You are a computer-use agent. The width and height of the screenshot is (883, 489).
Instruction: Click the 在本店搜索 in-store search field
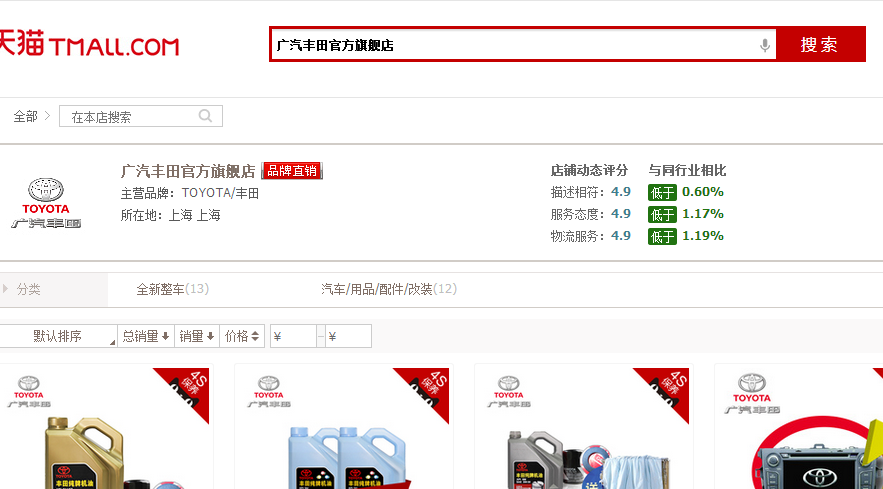click(141, 116)
